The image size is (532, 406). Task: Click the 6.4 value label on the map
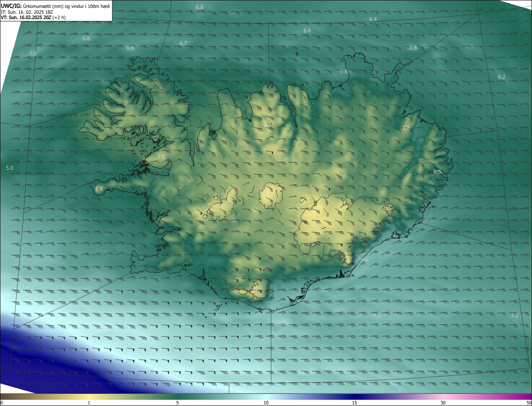point(373,20)
